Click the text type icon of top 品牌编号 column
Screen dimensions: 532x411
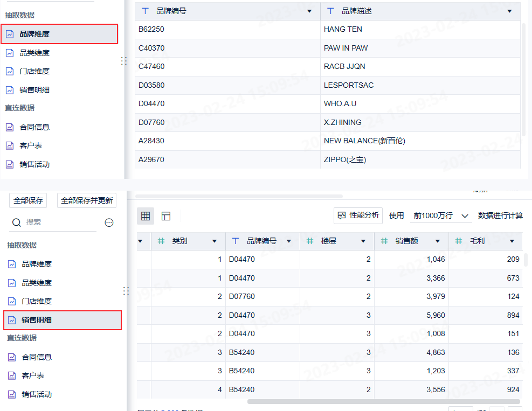(x=145, y=11)
